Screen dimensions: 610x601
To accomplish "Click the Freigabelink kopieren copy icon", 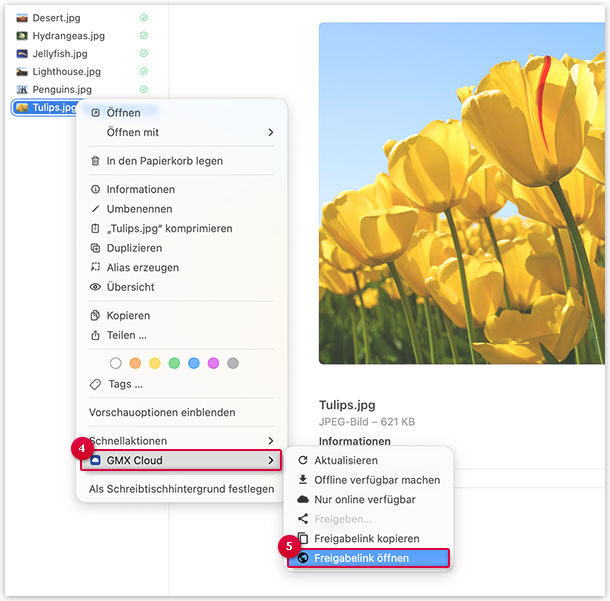I will (303, 538).
